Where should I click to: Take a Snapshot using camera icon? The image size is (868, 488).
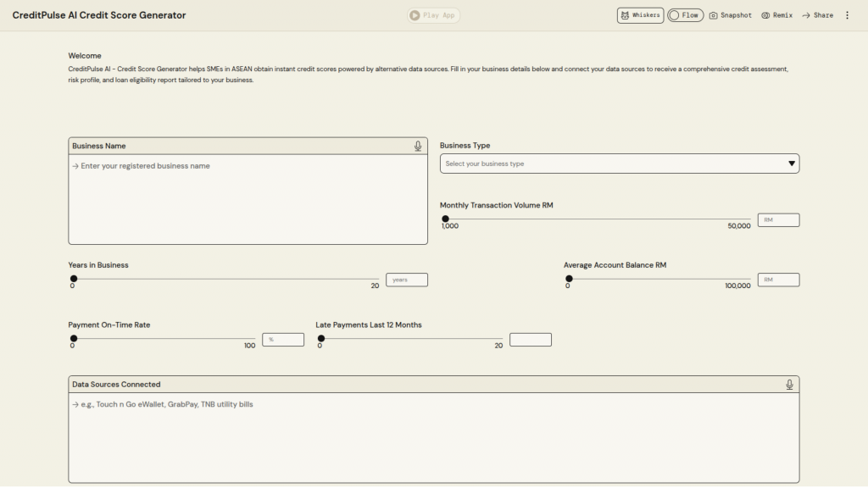point(730,15)
